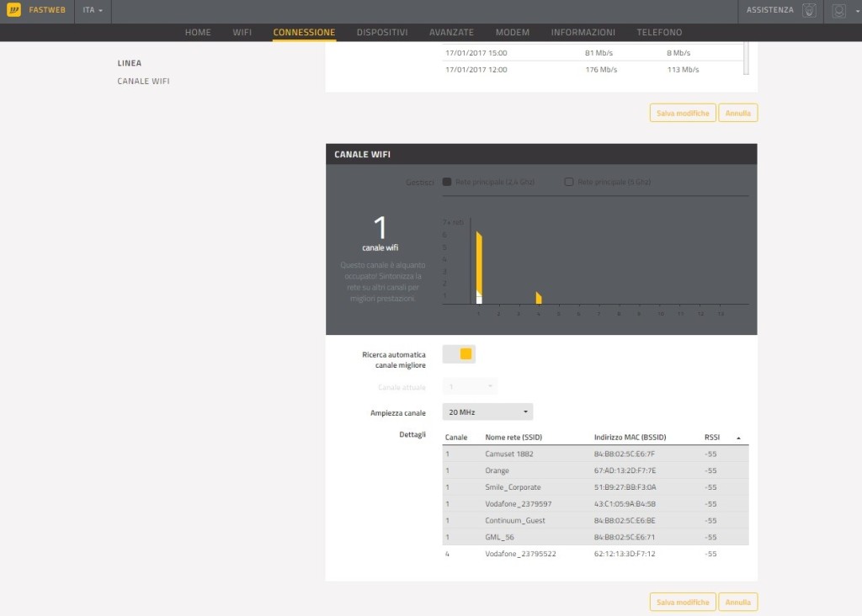Expand the Ampiezza canale 20 MHz dropdown
Screen dimensions: 862x616
click(x=487, y=412)
